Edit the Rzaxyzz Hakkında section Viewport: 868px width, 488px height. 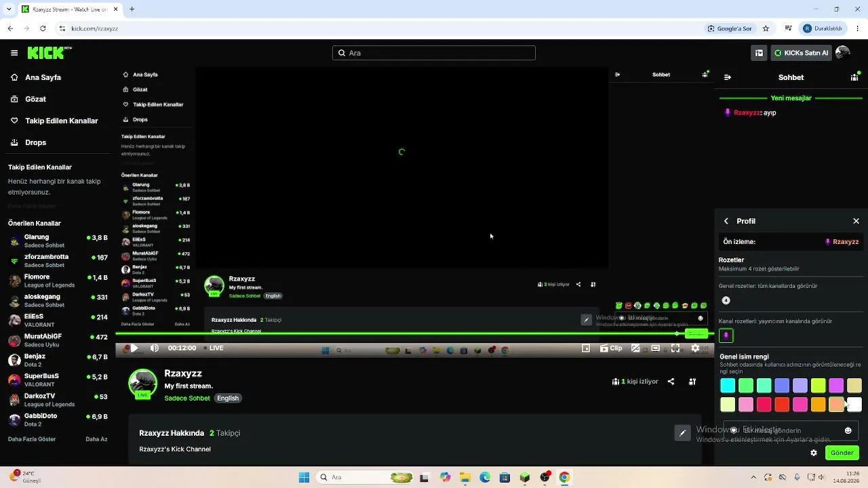point(683,433)
